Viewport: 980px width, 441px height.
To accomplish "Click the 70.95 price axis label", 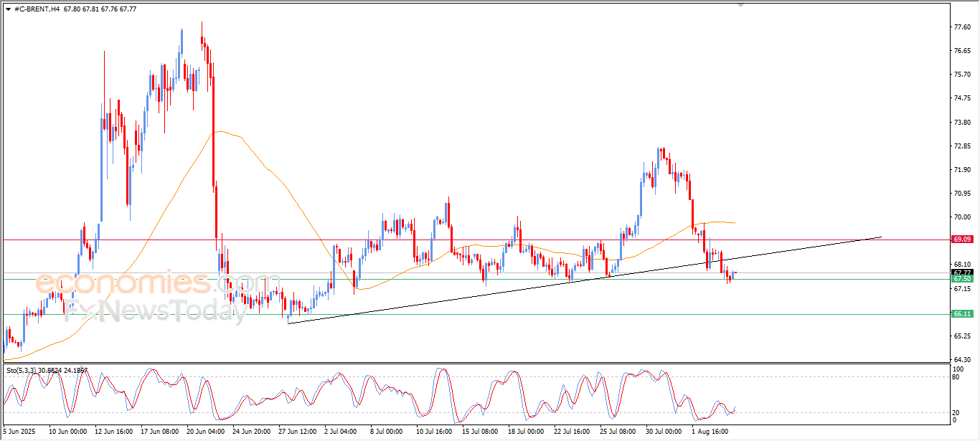I will click(x=962, y=194).
